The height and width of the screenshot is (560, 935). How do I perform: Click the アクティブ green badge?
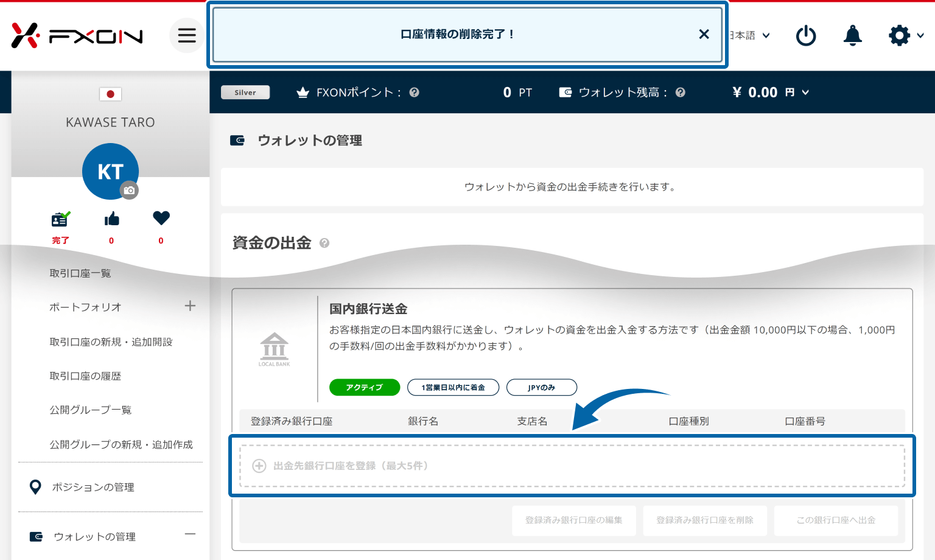pos(365,387)
